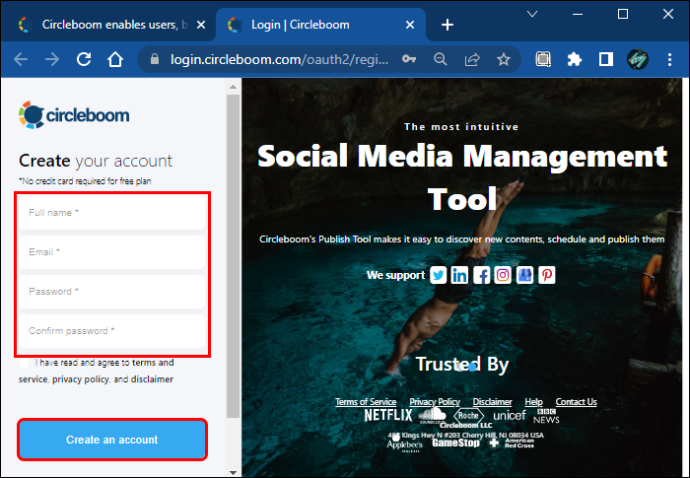Click the circleboom logo
This screenshot has width=690, height=478.
coord(74,115)
